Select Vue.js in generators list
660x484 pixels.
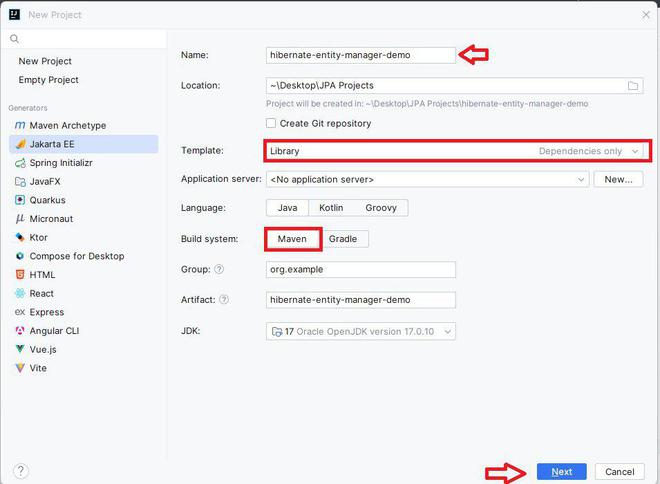coord(84,349)
